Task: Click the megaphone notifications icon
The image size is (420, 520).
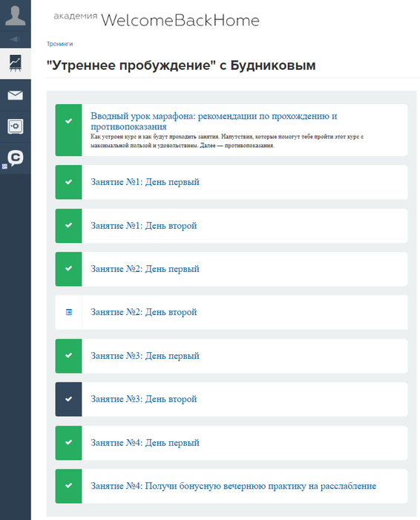Action: click(16, 39)
